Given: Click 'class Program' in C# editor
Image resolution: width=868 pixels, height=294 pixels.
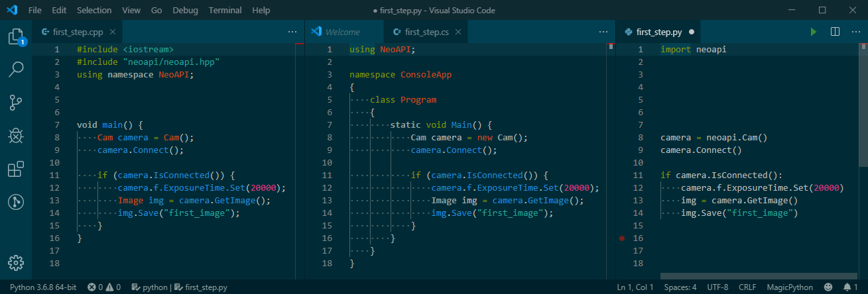Looking at the screenshot, I should pos(403,99).
